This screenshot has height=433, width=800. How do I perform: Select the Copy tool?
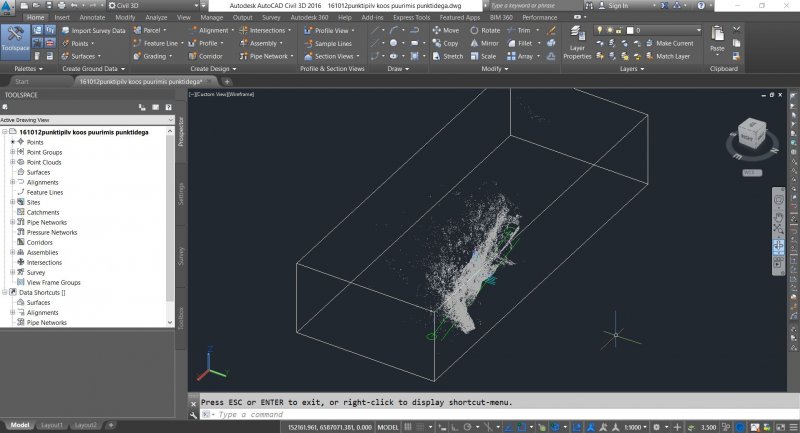(x=445, y=43)
